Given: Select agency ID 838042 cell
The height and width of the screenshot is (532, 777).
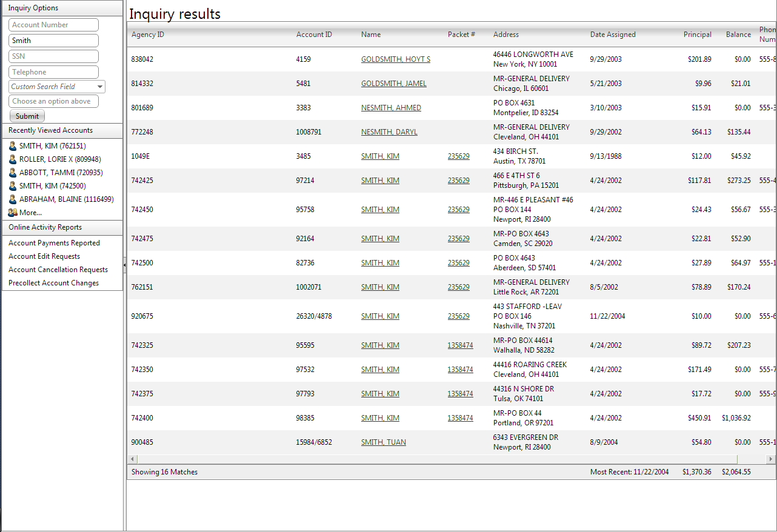Looking at the screenshot, I should point(142,59).
